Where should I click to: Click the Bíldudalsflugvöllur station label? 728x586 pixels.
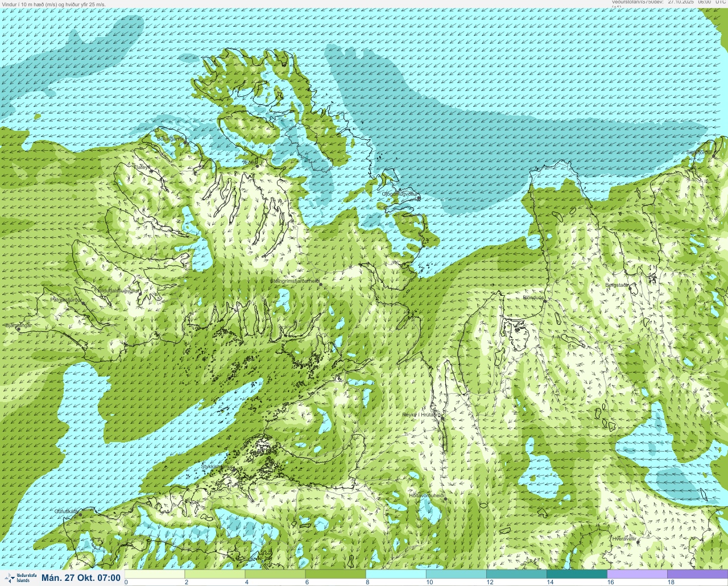pos(118,290)
